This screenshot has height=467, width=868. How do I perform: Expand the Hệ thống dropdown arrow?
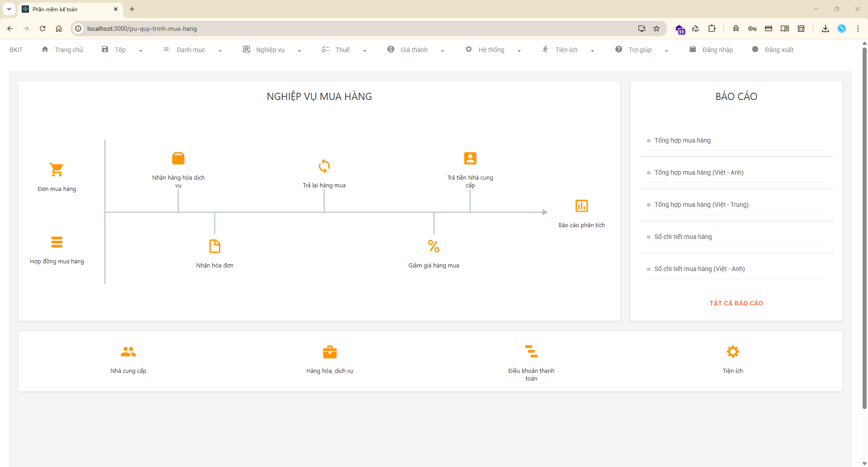[519, 51]
